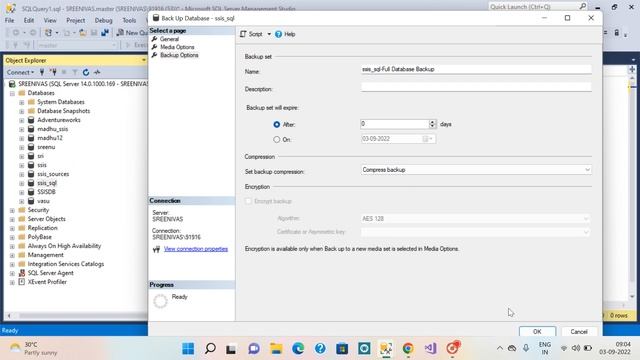This screenshot has width=640, height=360.
Task: Open the Backup Options page
Action: point(179,55)
